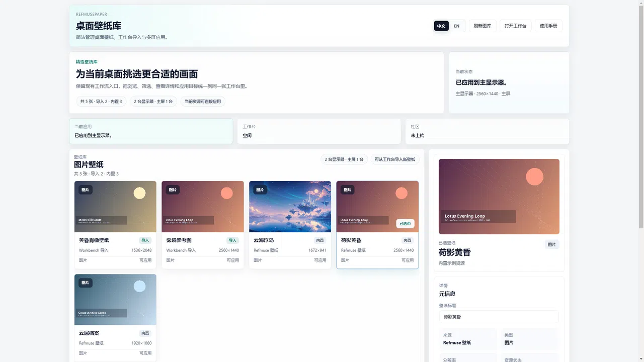The height and width of the screenshot is (362, 644).
Task: Open the 社区 status card
Action: pyautogui.click(x=487, y=131)
